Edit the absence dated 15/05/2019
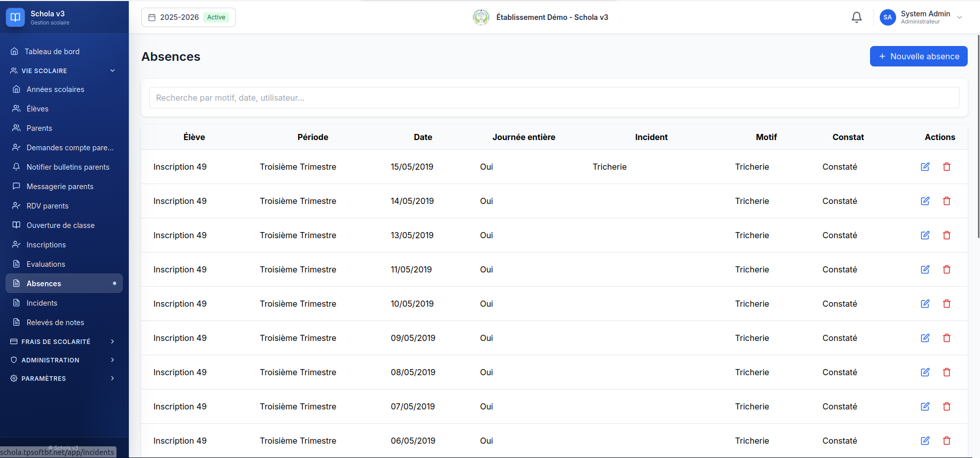Image resolution: width=980 pixels, height=458 pixels. coord(925,167)
